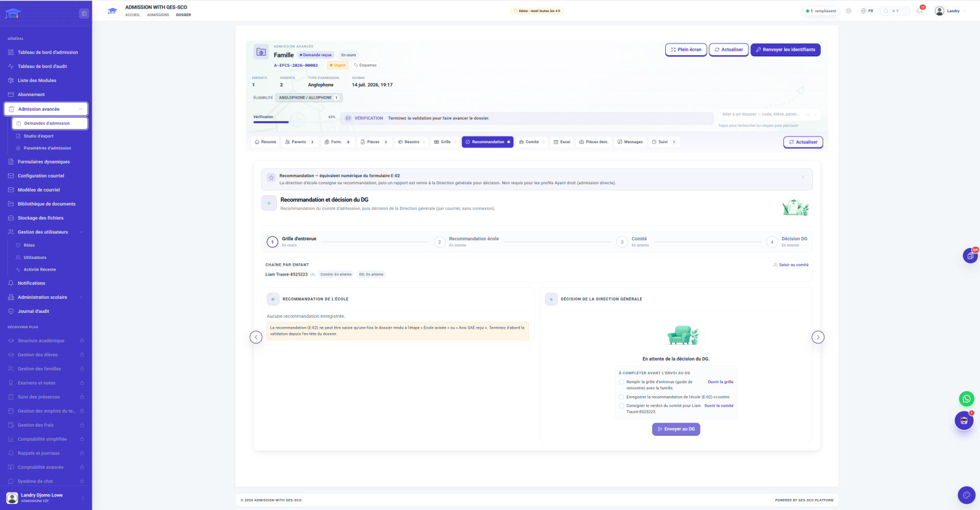Toggle 'Remplir la grille d'entrevue' checklist circle
Viewport: 980px width, 510px height.
click(x=622, y=382)
